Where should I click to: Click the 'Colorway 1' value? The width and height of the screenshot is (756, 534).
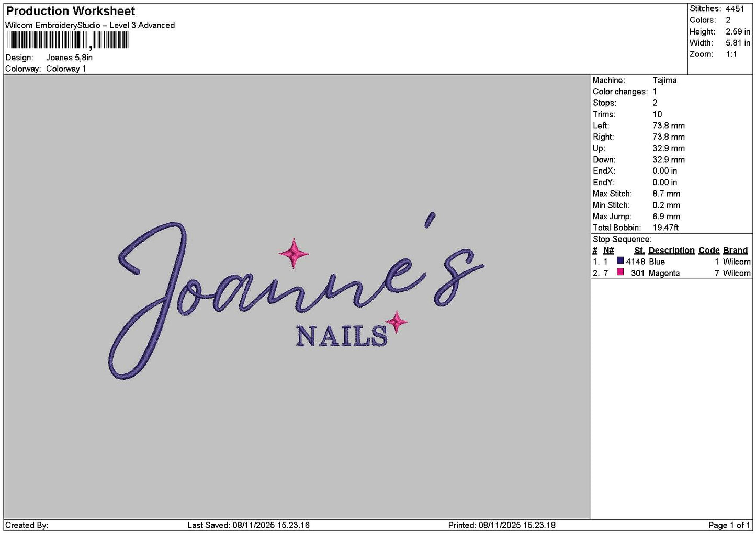click(66, 69)
